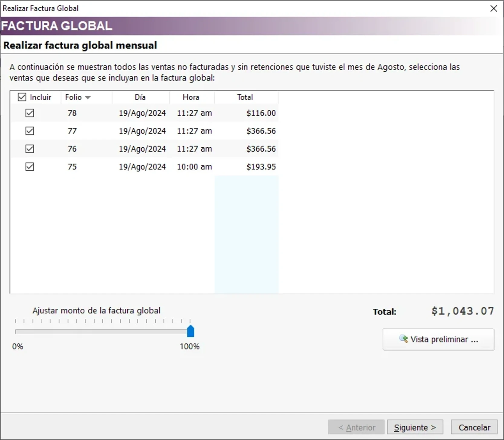Click the 19/Ago/2024 date of folio 77

click(x=142, y=131)
